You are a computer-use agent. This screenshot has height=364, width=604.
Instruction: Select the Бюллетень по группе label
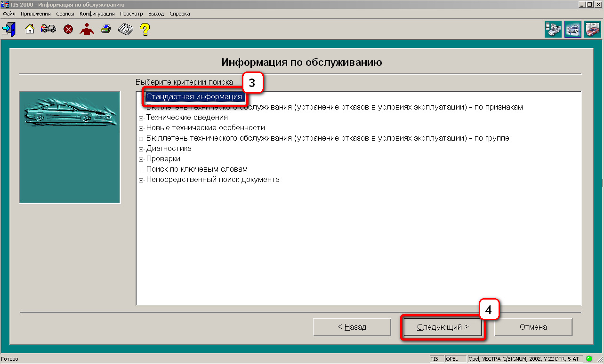328,138
